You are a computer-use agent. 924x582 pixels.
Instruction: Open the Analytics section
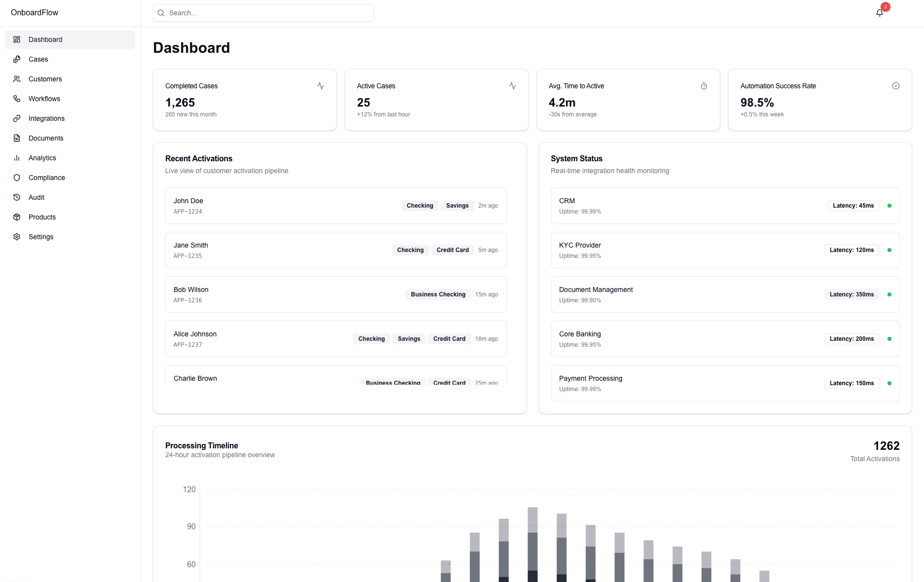click(70, 158)
